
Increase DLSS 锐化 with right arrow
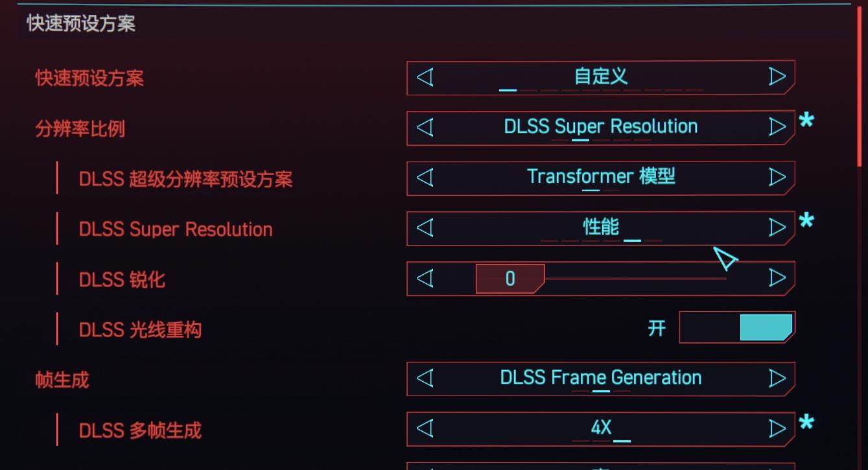click(x=777, y=278)
